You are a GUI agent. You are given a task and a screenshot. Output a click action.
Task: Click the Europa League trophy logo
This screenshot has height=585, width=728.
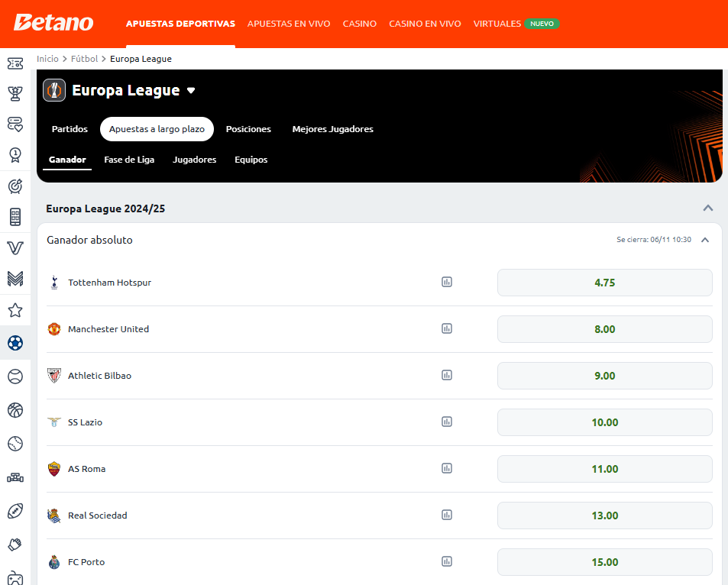pyautogui.click(x=54, y=90)
